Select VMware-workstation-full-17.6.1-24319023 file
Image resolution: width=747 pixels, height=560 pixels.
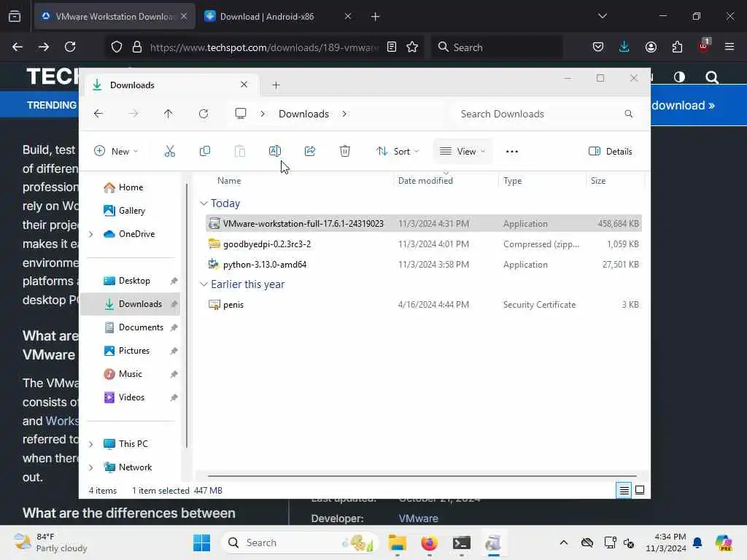pos(424,223)
